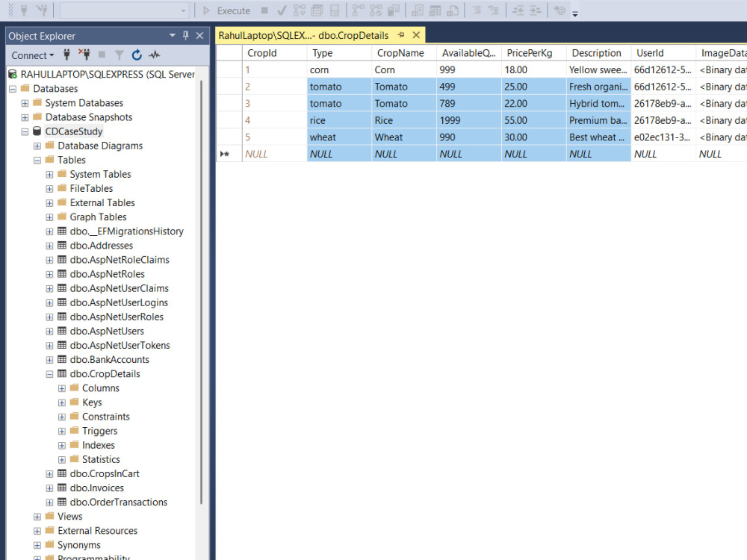The width and height of the screenshot is (747, 560).
Task: Click Disconnect icon in Object Explorer
Action: point(84,55)
